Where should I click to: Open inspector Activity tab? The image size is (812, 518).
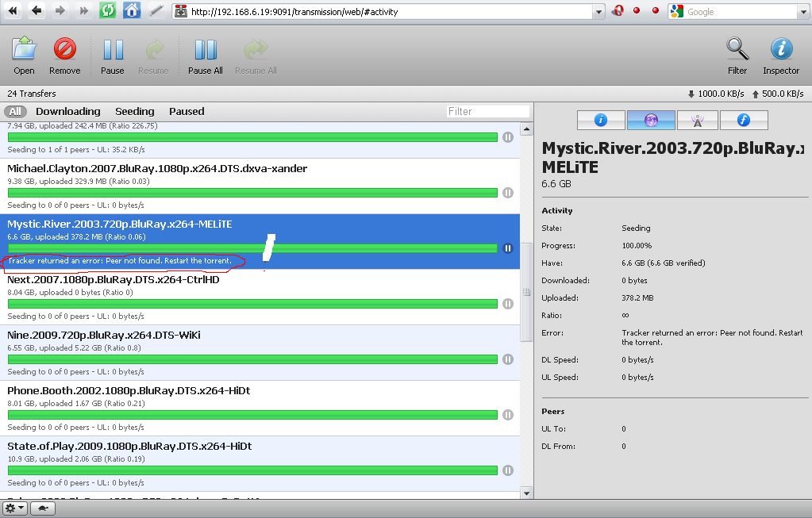(x=651, y=120)
